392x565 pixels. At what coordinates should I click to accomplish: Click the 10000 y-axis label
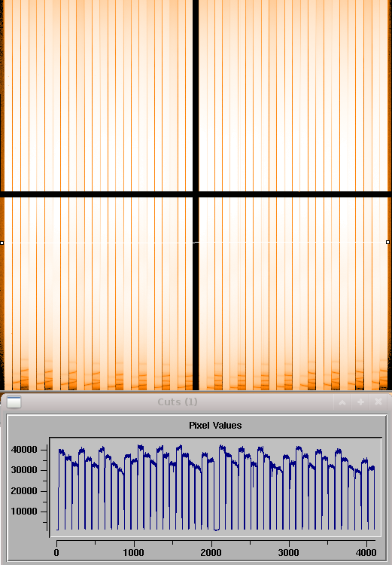click(x=24, y=512)
